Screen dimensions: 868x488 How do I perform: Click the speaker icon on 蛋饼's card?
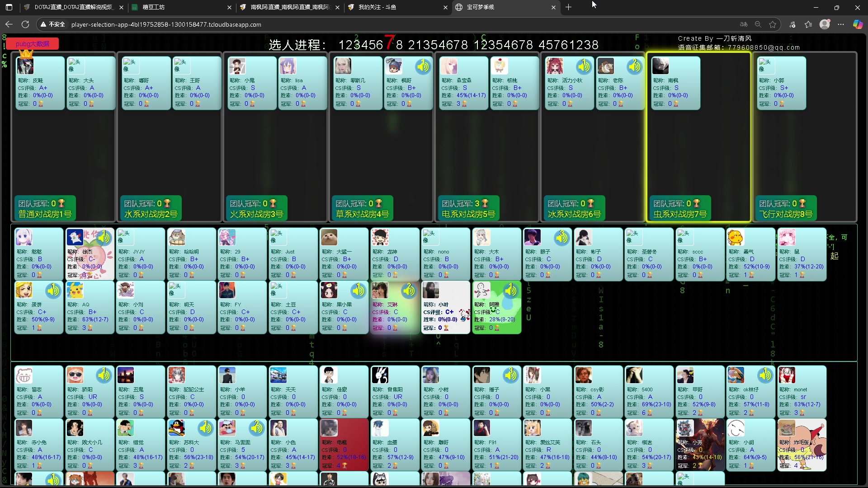[x=53, y=291]
